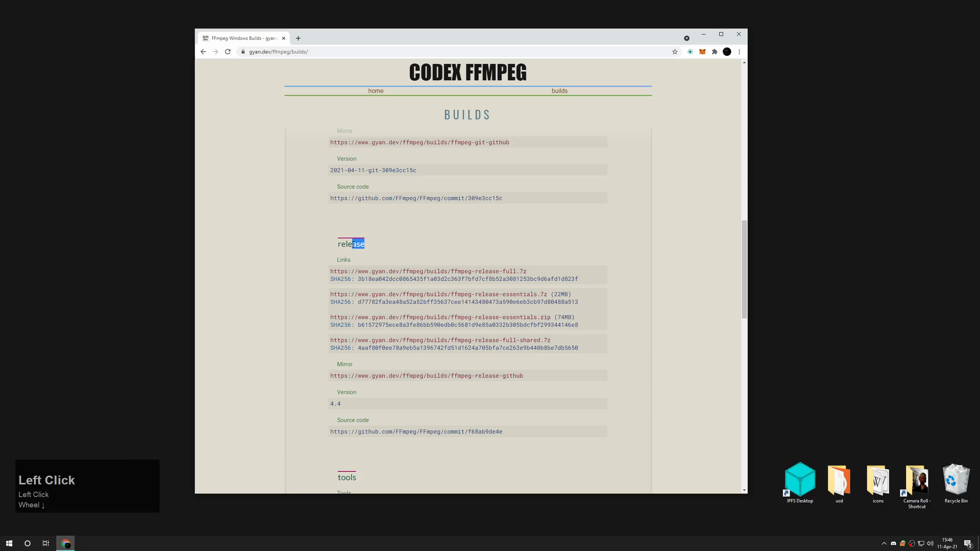Image resolution: width=980 pixels, height=551 pixels.
Task: Click the OBS recording tray icon
Action: pos(912,543)
